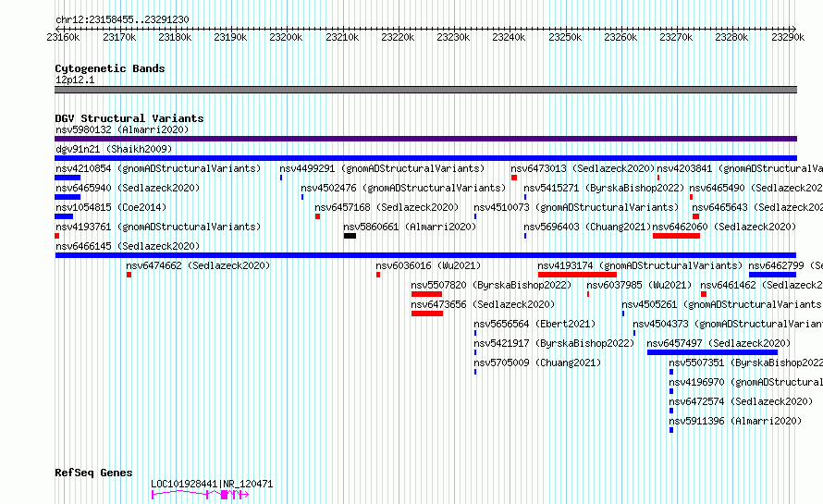
Task: Click the nsv6465490 variant label
Action: click(x=755, y=188)
